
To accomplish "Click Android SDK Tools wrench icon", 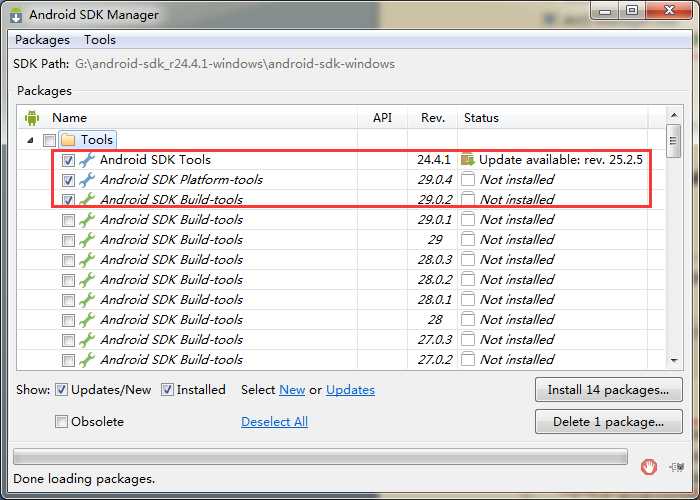I will [x=87, y=160].
